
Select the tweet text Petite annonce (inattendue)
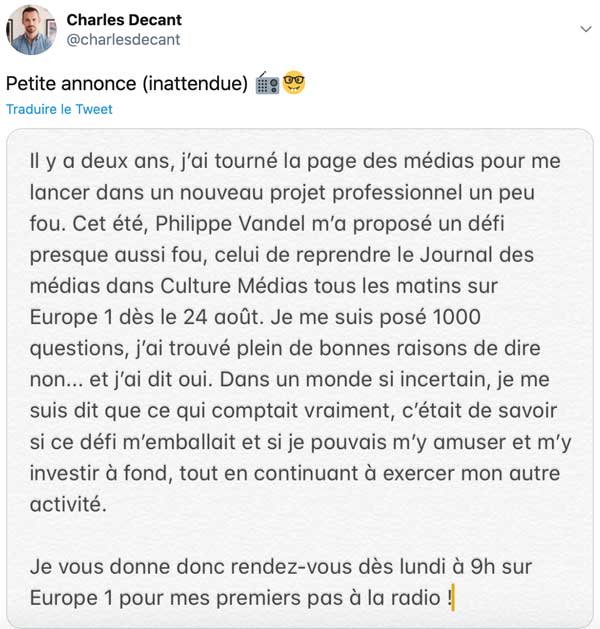(127, 83)
